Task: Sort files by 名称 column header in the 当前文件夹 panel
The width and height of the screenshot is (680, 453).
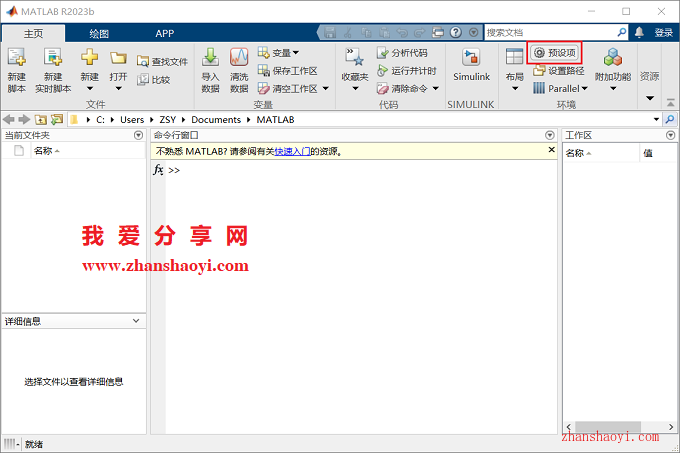Action: pyautogui.click(x=88, y=151)
